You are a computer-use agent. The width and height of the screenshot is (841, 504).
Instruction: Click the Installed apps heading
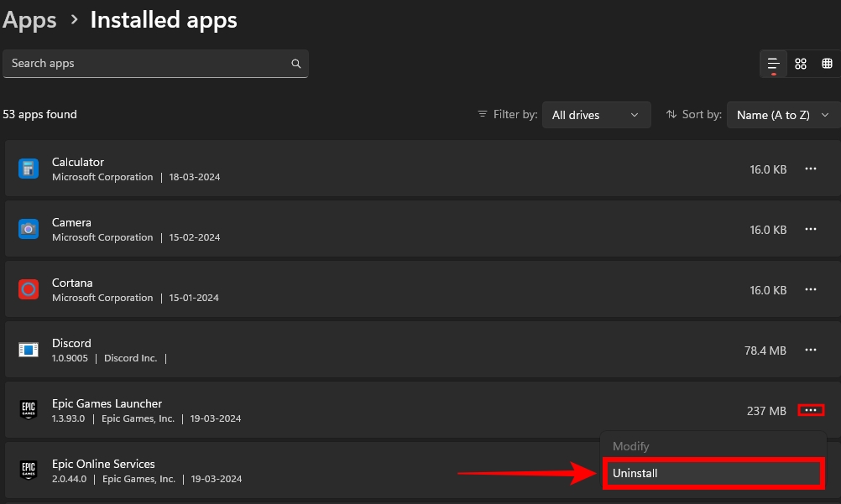[164, 20]
